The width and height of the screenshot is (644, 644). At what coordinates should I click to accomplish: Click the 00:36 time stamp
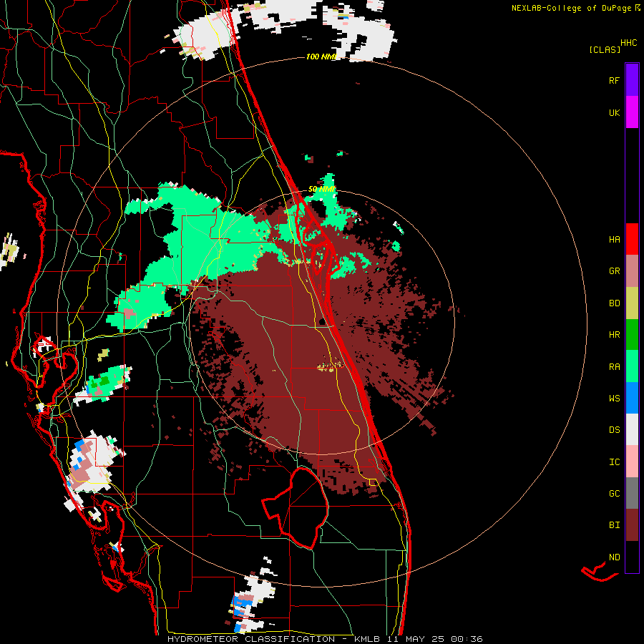pyautogui.click(x=467, y=639)
